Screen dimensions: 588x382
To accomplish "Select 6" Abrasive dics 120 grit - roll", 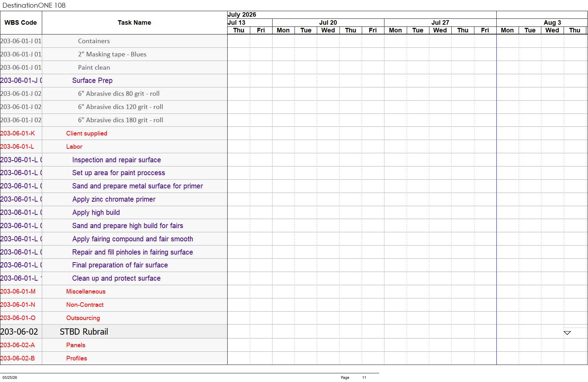I will point(120,107).
